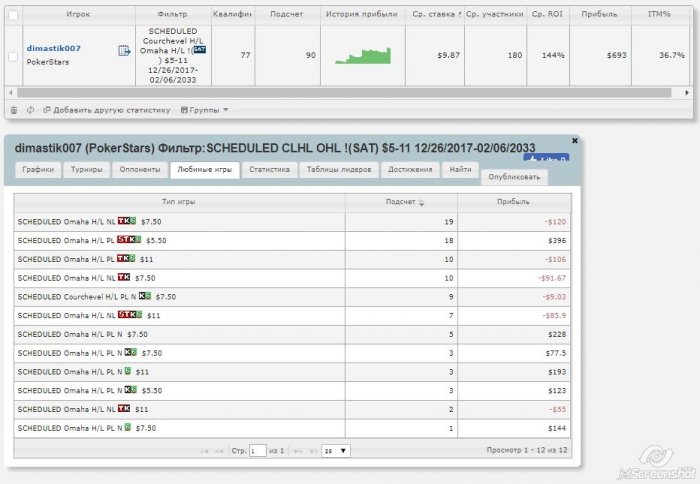This screenshot has width=700, height=484.
Task: Click Ср. участники column header
Action: pos(495,14)
